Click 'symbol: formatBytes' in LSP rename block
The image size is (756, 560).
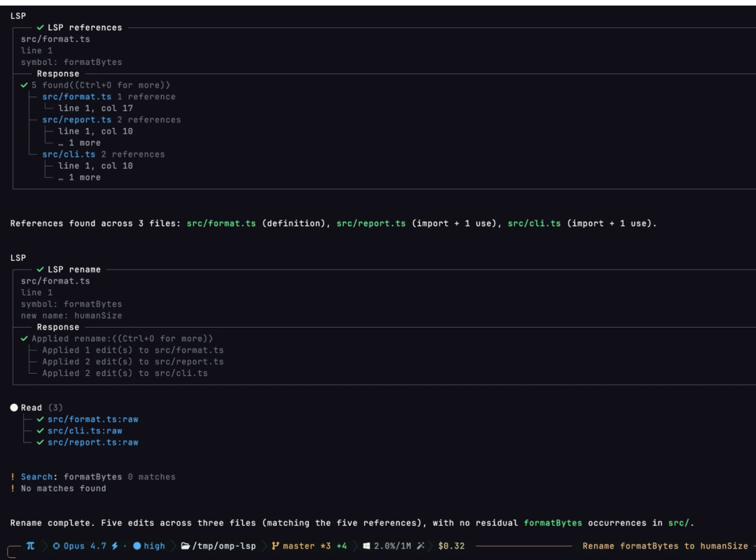coord(71,304)
